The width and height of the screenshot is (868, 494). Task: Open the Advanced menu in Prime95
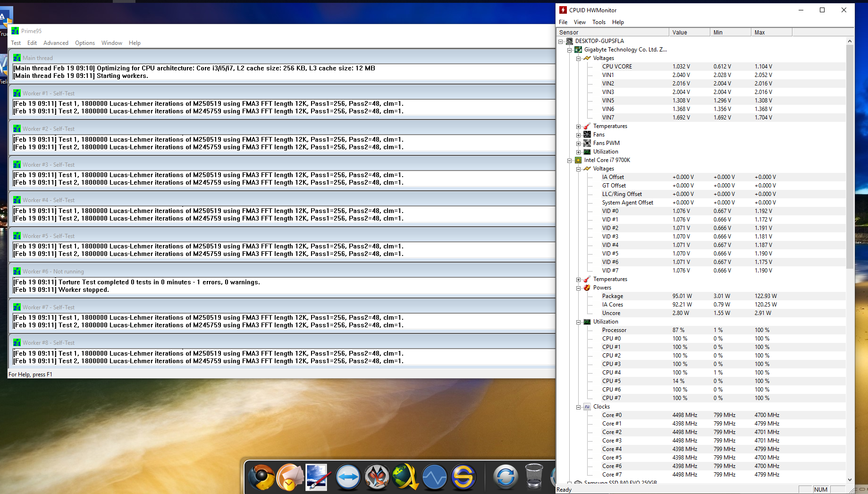[x=56, y=43]
